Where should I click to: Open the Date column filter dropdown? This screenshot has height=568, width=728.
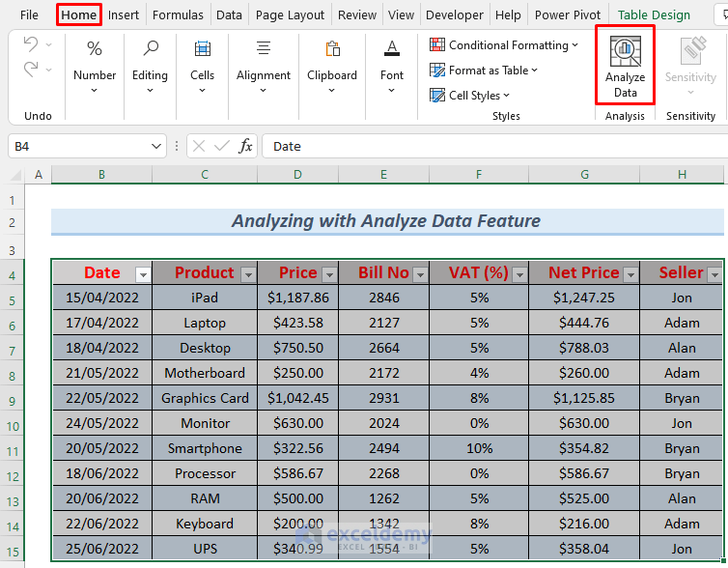click(143, 274)
